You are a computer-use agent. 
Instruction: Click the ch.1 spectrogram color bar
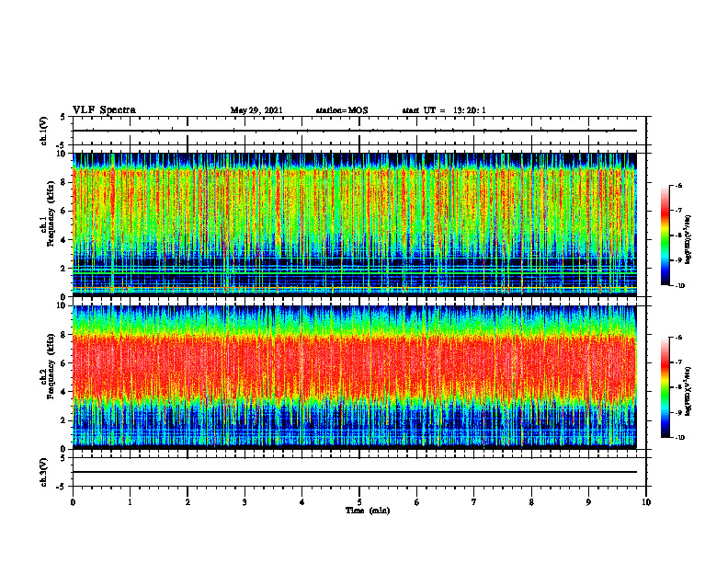(x=665, y=236)
